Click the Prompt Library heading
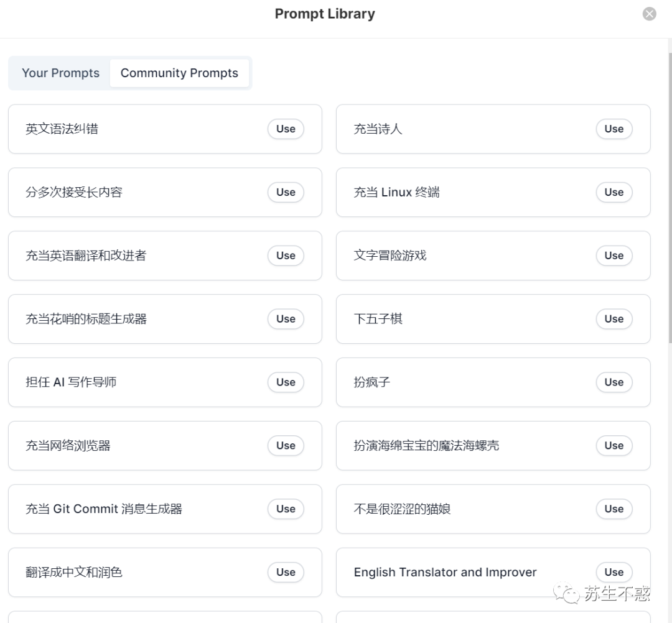Screen dimensions: 672x623 pyautogui.click(x=325, y=14)
